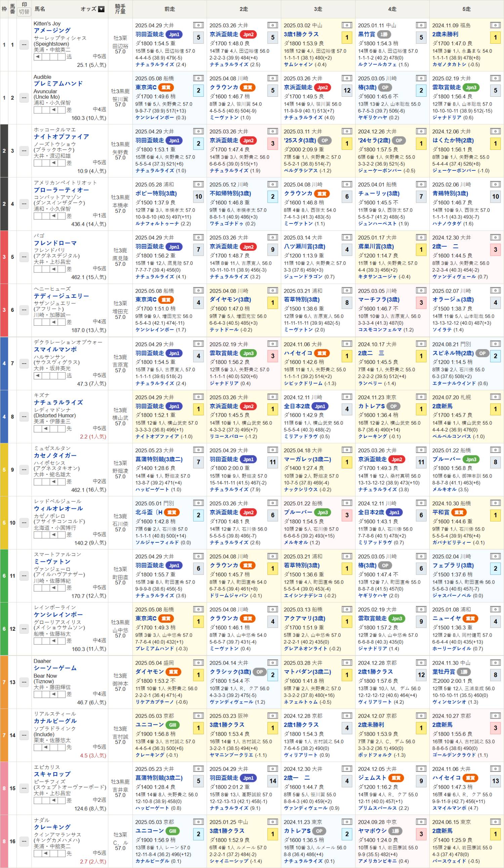Open カトレアS race in クレーキング's 3走

pos(297,831)
